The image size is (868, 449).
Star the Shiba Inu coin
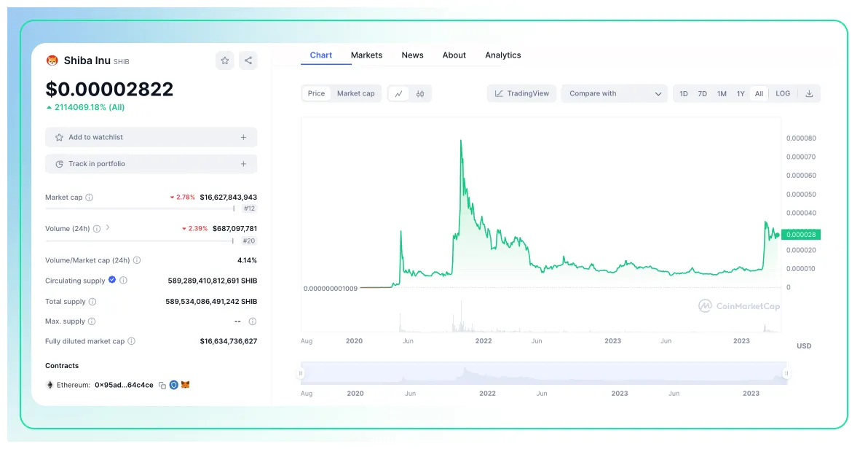click(x=224, y=60)
